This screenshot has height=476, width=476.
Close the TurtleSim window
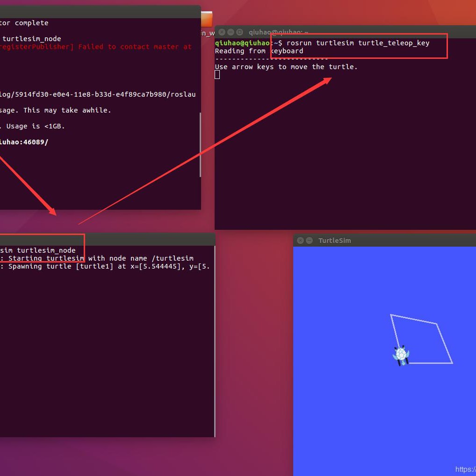(x=300, y=241)
